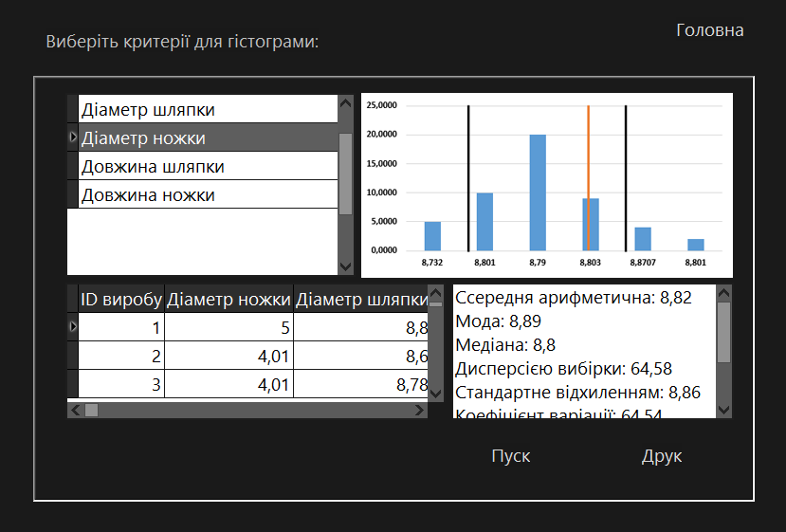786x532 pixels.
Task: Click the 'Діаметр шляпки' column header
Action: [x=360, y=300]
